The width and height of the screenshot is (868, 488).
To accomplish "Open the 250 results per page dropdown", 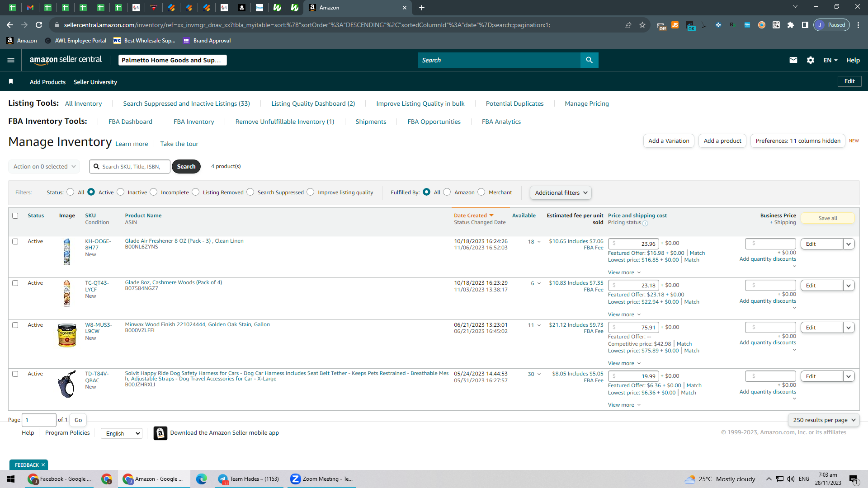I will [x=824, y=420].
